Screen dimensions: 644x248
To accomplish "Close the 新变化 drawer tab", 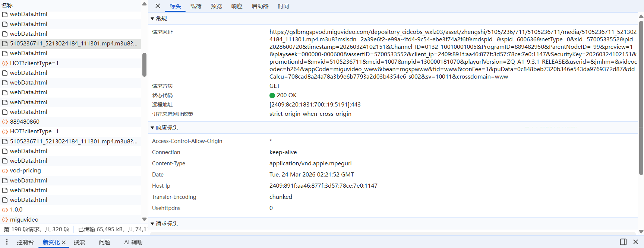I will point(64,242).
